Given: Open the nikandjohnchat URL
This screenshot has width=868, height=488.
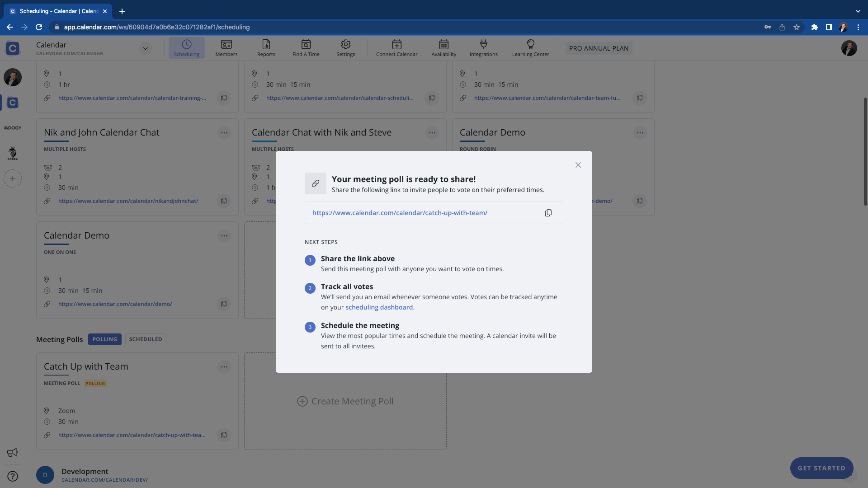Looking at the screenshot, I should (128, 201).
